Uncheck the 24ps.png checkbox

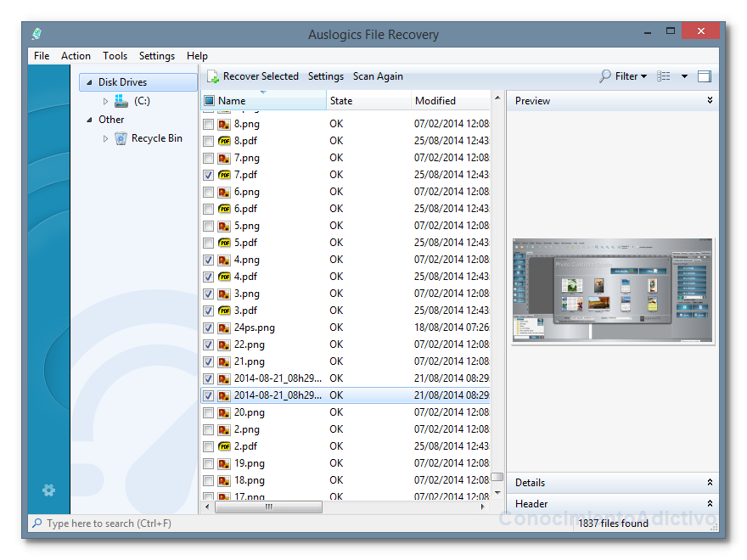click(208, 328)
